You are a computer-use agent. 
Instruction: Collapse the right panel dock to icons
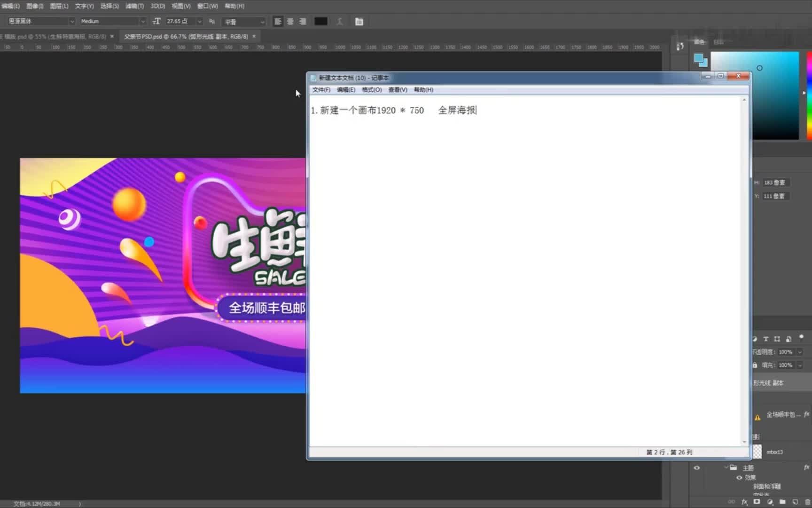click(680, 46)
